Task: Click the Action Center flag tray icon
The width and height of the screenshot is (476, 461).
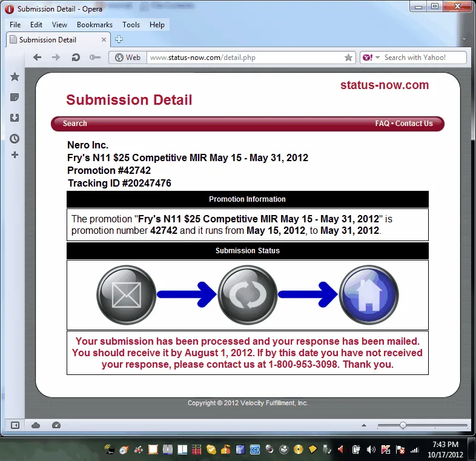Action: [400, 449]
